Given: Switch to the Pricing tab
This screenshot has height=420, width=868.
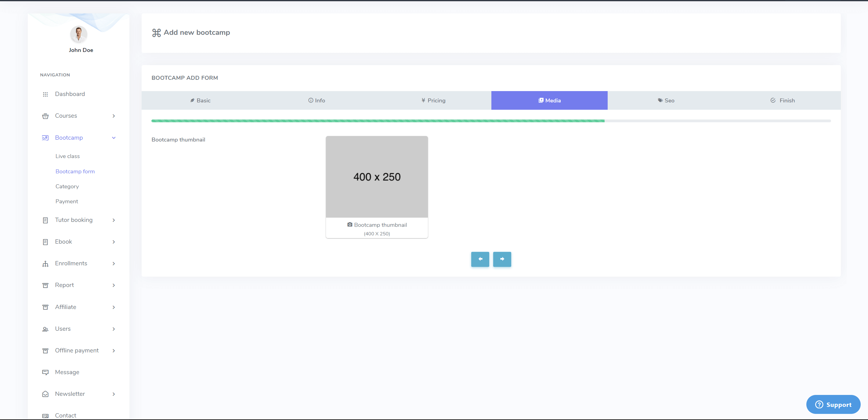Looking at the screenshot, I should pos(433,101).
